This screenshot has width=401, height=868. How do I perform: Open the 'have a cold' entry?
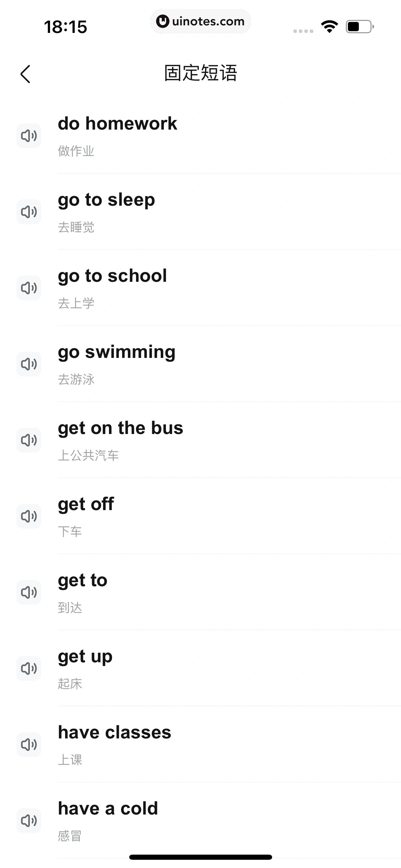pyautogui.click(x=108, y=809)
